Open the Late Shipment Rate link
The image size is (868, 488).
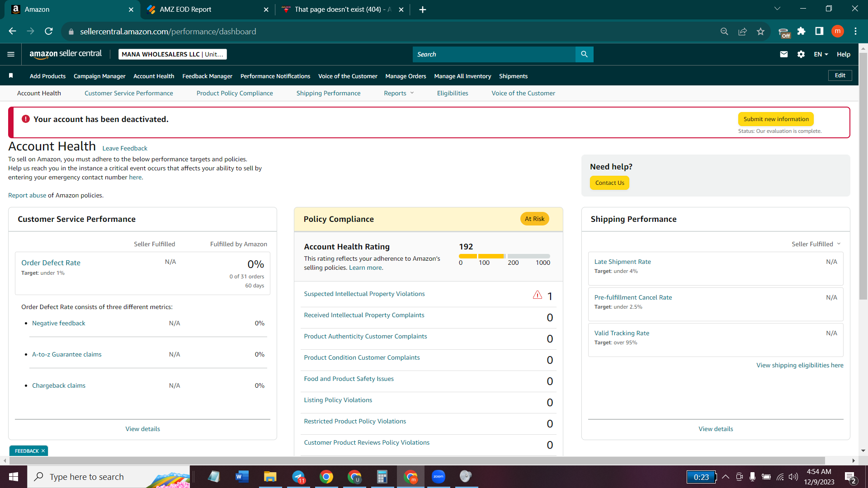[x=623, y=262]
